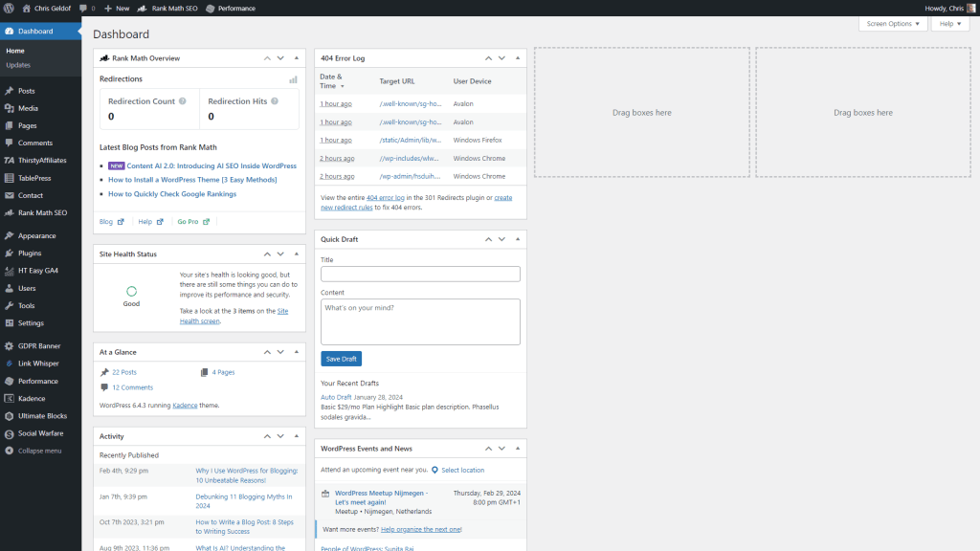Open the Kadence icon in sidebar
The image size is (980, 551).
click(10, 398)
